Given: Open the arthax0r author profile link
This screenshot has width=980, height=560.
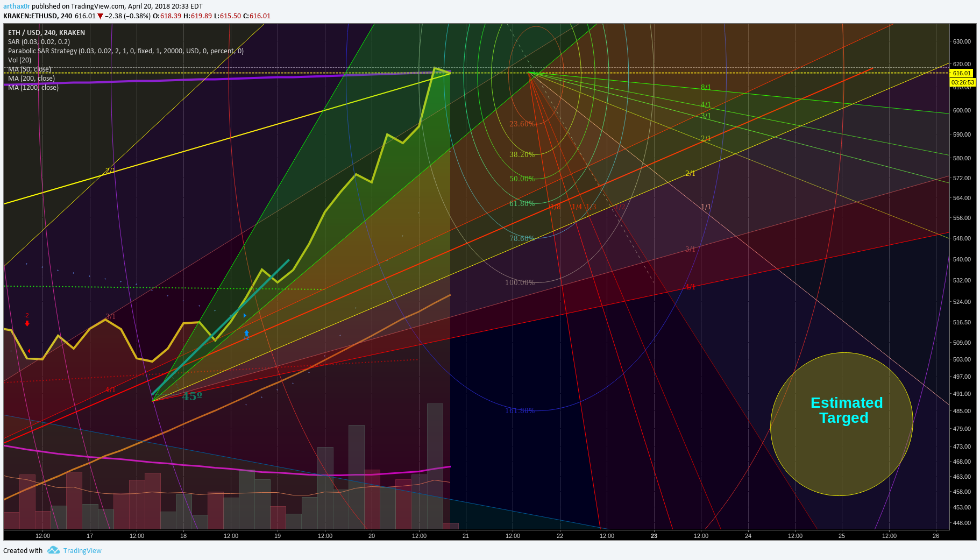Looking at the screenshot, I should click(17, 6).
